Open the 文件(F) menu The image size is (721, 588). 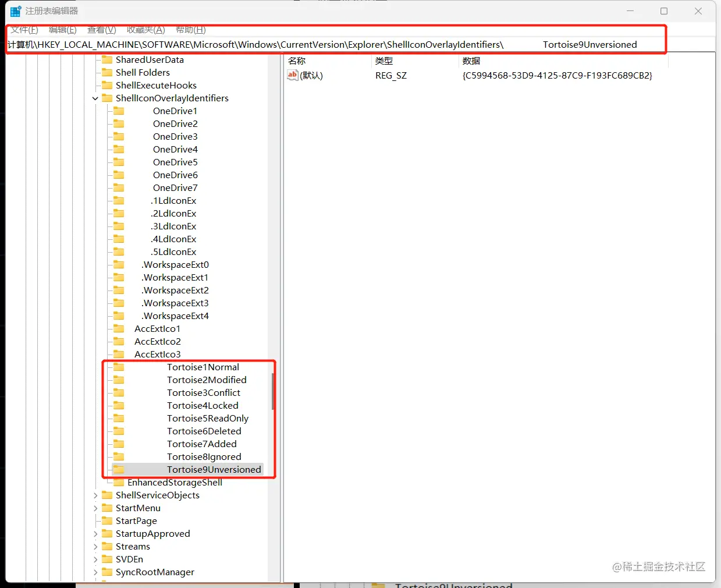coord(24,30)
